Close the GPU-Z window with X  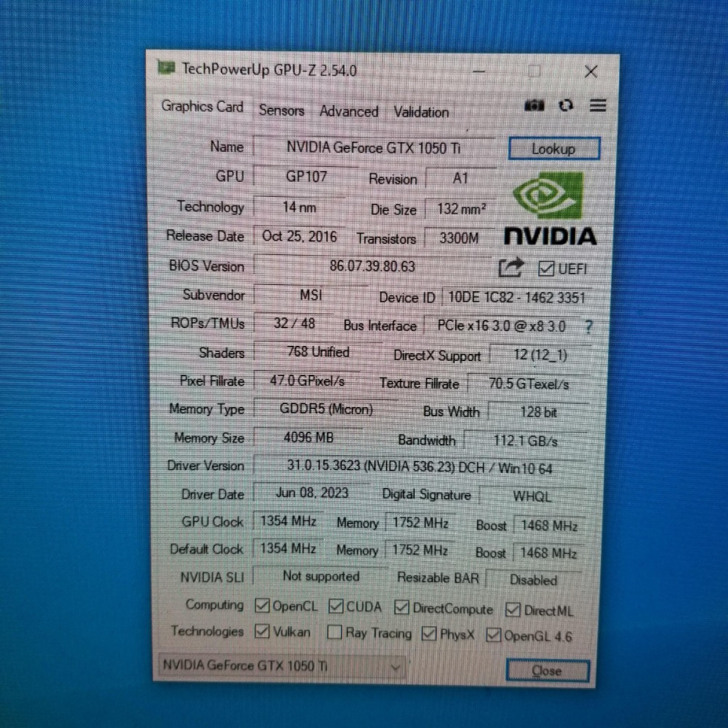[591, 72]
